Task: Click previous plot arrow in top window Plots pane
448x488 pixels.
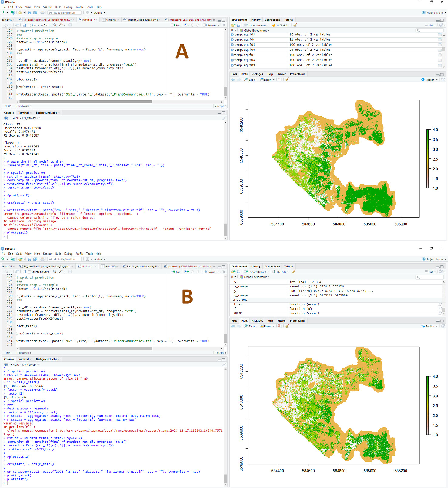Action: (233, 80)
